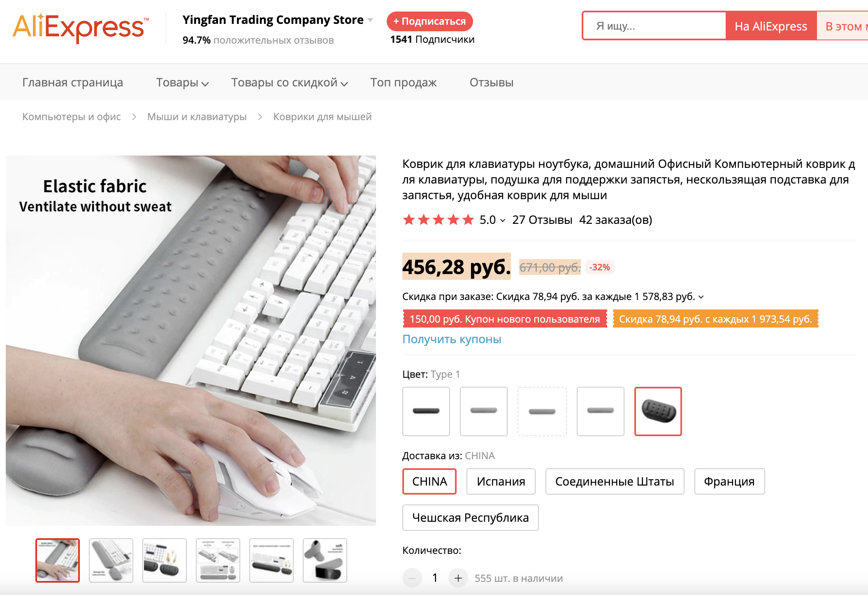Open the Топ продаж tab
Viewport: 868px width, 595px height.
[x=403, y=83]
